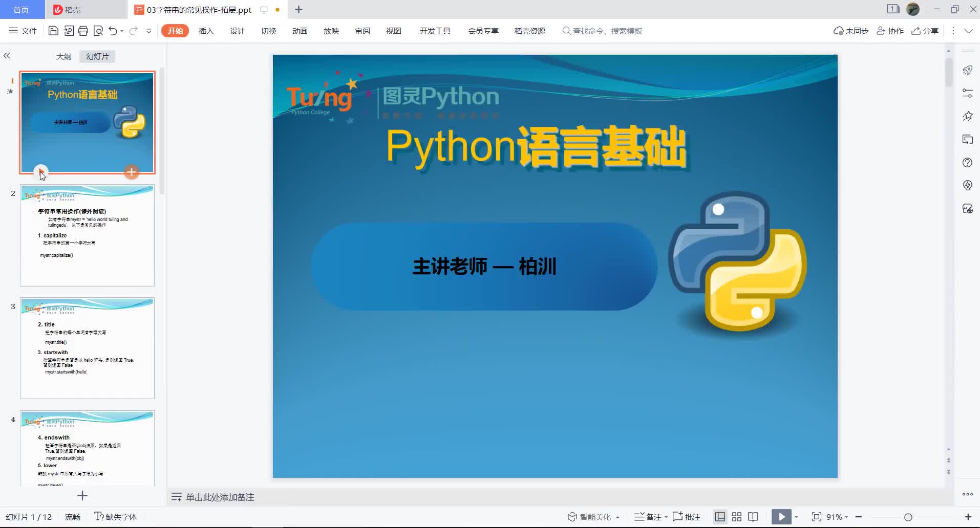Click the 批注 comments button in status bar

[x=687, y=517]
